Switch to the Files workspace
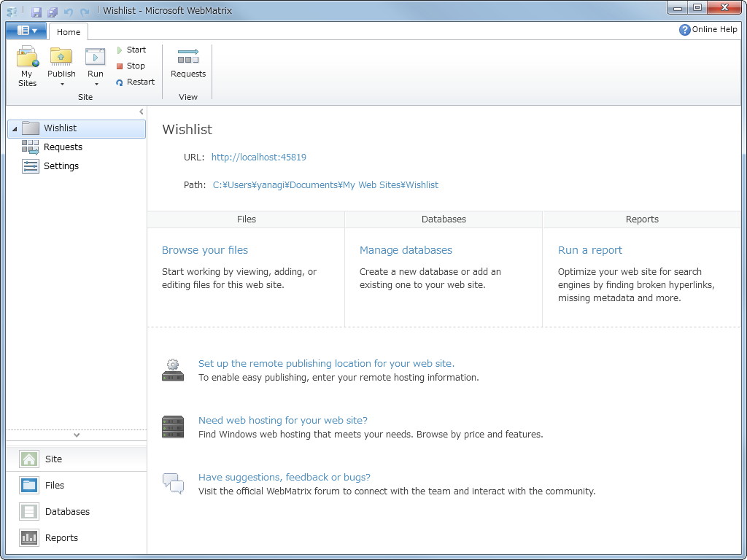747x560 pixels. [x=54, y=485]
